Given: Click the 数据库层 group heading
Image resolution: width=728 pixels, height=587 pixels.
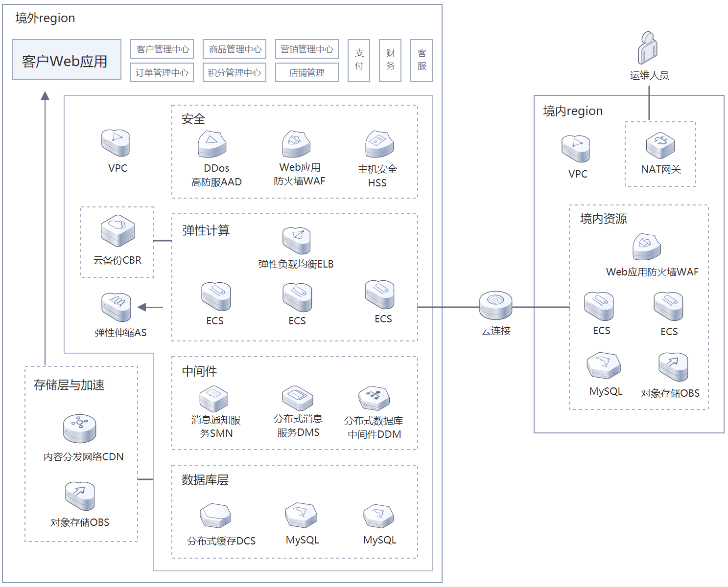Looking at the screenshot, I should pyautogui.click(x=205, y=480).
